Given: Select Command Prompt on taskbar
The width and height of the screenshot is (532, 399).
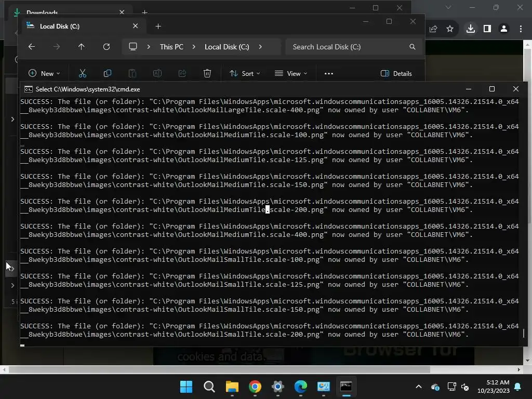Looking at the screenshot, I should pyautogui.click(x=346, y=387).
